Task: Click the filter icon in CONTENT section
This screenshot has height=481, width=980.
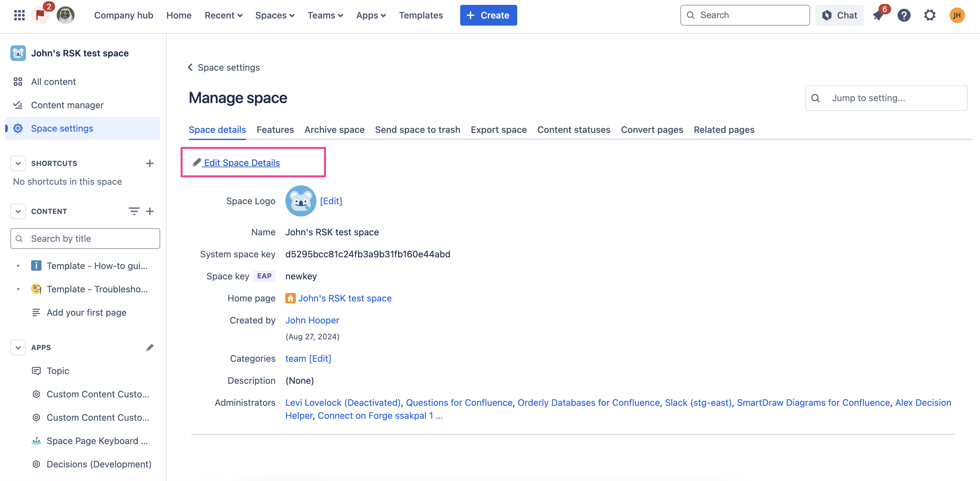Action: pyautogui.click(x=134, y=211)
